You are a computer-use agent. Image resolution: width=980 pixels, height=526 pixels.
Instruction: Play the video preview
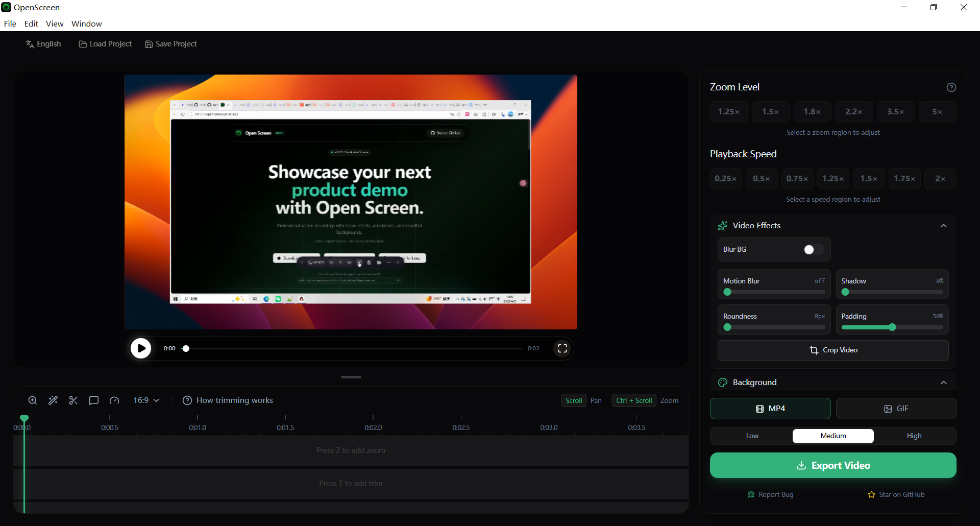(141, 348)
